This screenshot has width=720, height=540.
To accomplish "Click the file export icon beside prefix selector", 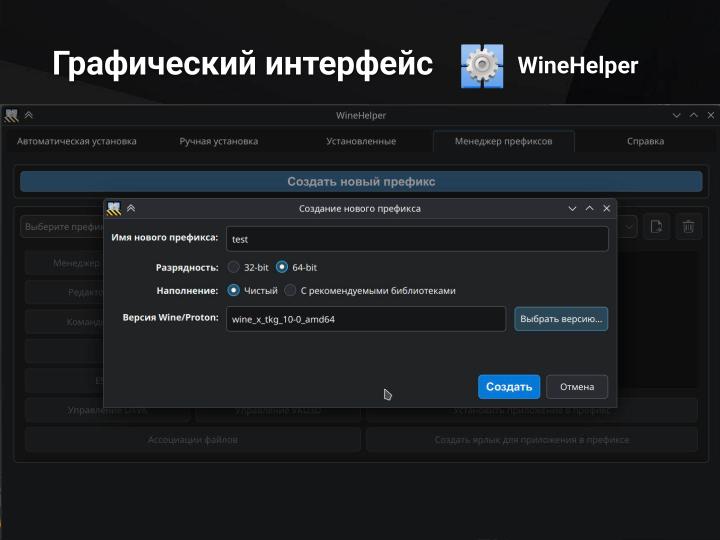I will (x=656, y=226).
